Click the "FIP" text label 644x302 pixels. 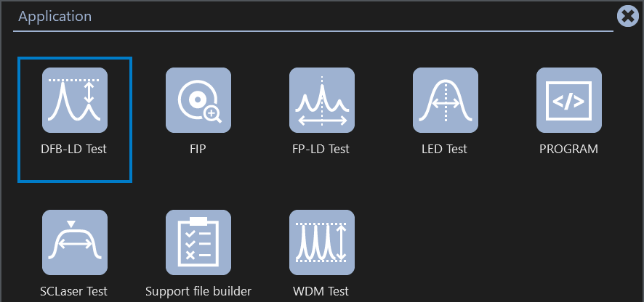click(x=198, y=149)
